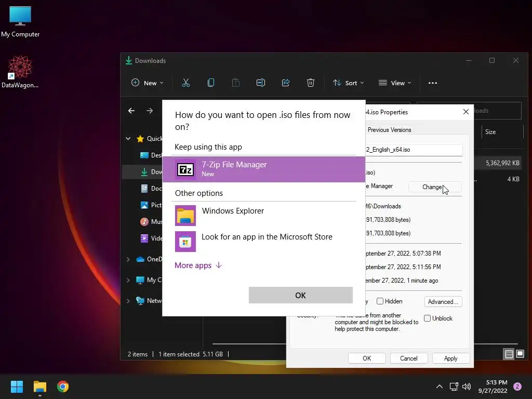This screenshot has height=399, width=532.
Task: Click the Rename icon in Downloads toolbar
Action: (261, 83)
